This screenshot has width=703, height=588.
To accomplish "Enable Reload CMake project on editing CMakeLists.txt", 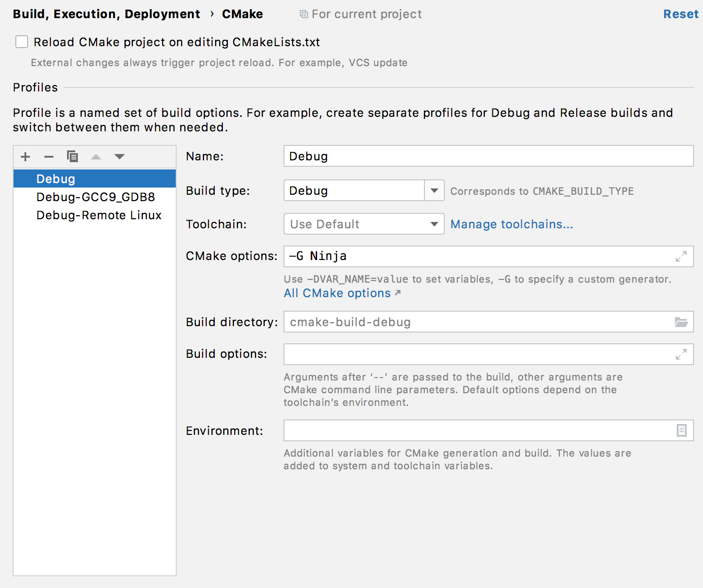I will coord(22,42).
